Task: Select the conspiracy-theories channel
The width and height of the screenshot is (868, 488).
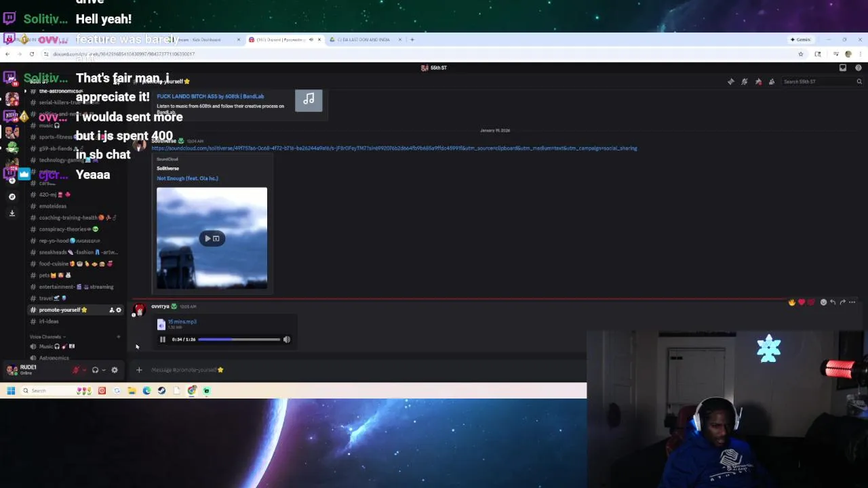Action: [x=75, y=229]
